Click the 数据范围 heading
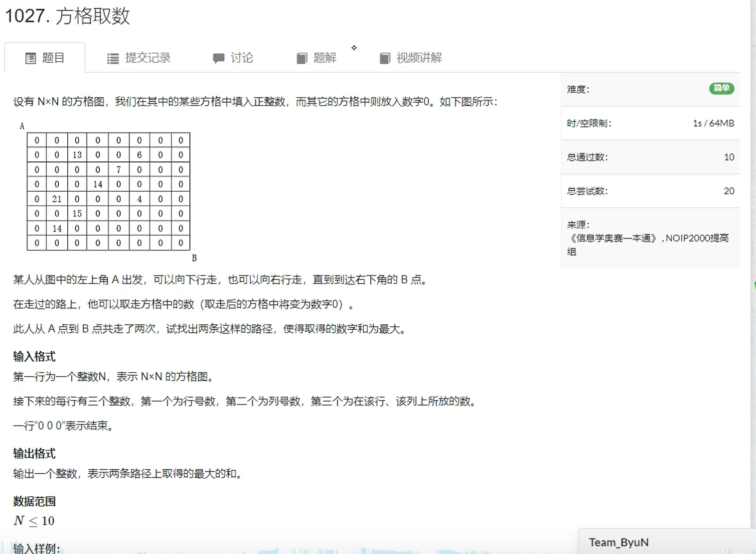Viewport: 756px width, 554px height. 34,501
